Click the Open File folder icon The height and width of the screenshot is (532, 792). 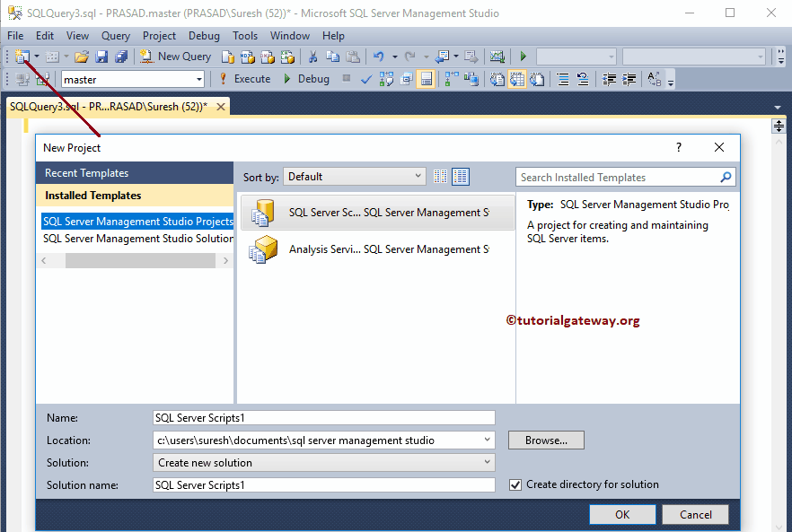pos(82,57)
